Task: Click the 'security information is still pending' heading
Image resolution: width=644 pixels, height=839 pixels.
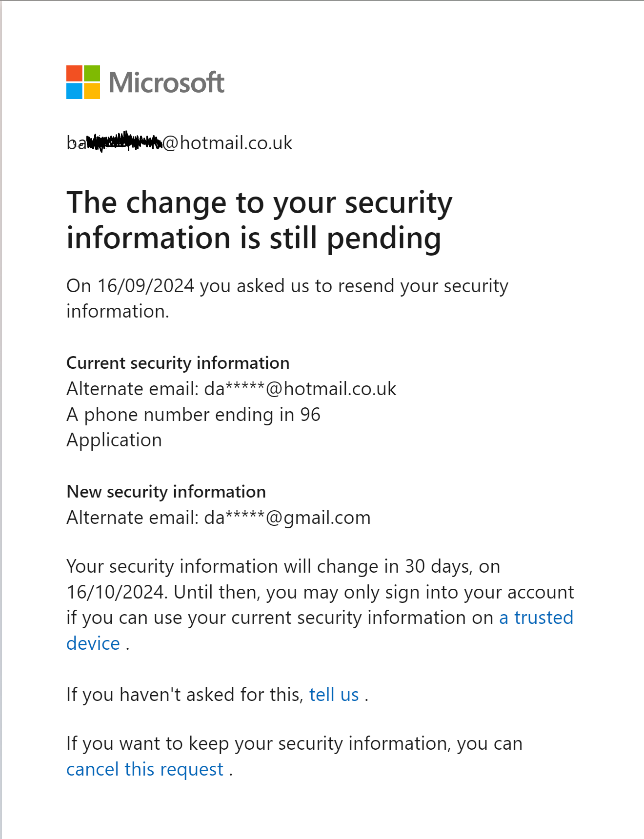Action: point(259,220)
